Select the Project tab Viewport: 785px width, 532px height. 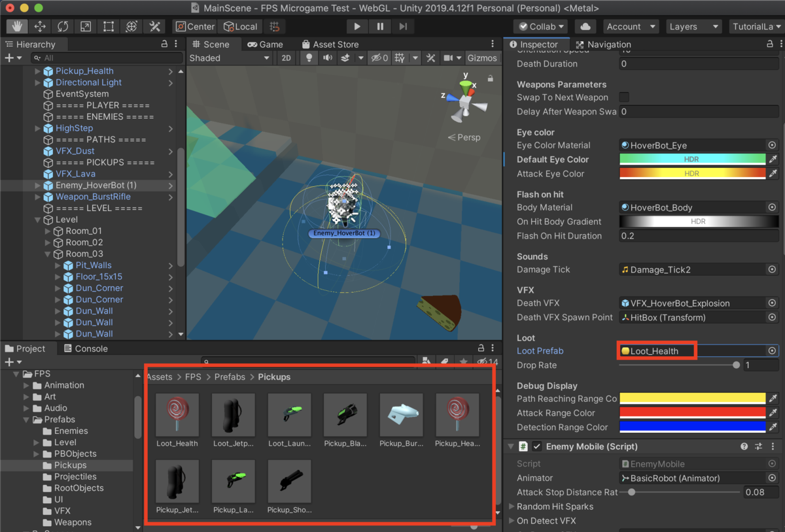[x=25, y=348]
